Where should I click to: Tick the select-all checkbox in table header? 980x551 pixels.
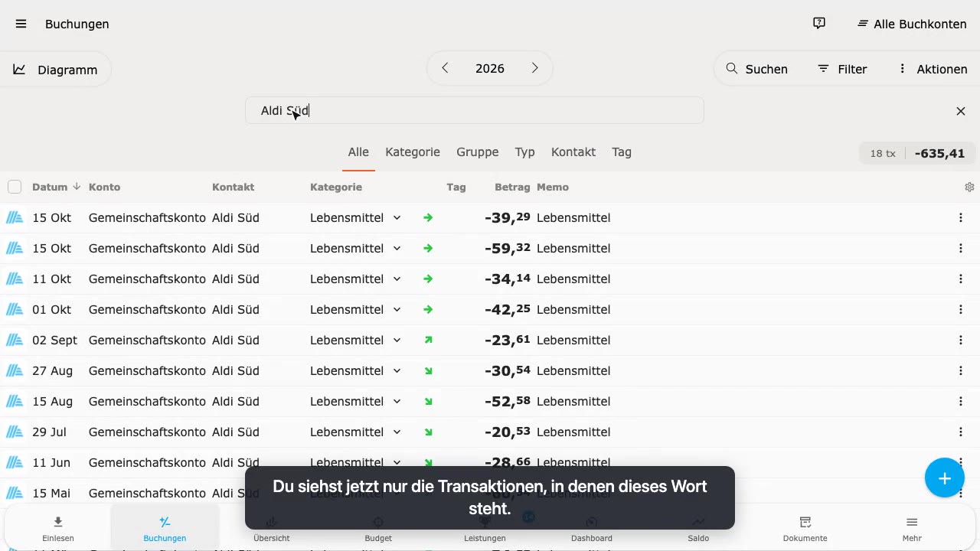[x=15, y=187]
